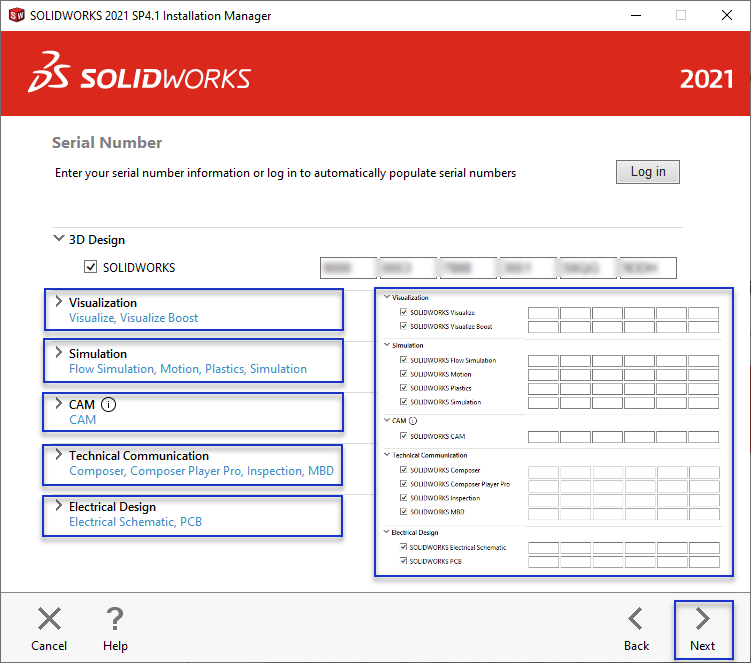The width and height of the screenshot is (751, 663).
Task: Collapse the CAM group in inset panel
Action: 387,420
